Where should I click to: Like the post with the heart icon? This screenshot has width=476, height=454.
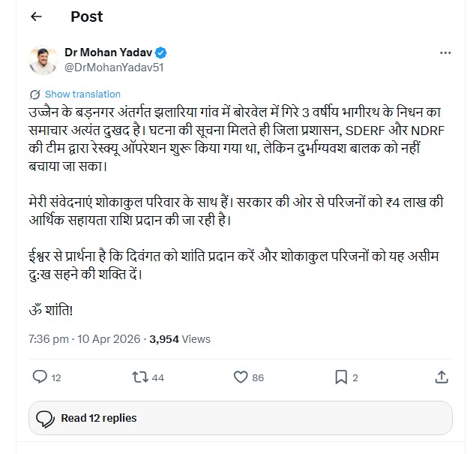[241, 377]
